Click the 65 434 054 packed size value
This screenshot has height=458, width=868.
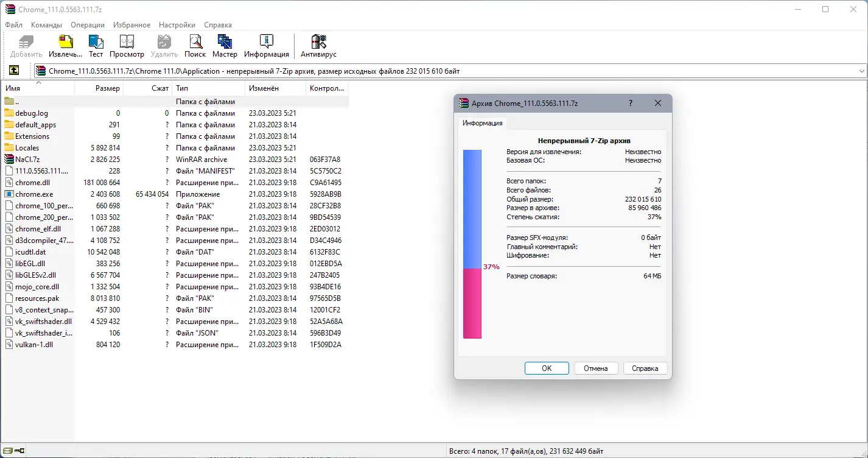[152, 194]
